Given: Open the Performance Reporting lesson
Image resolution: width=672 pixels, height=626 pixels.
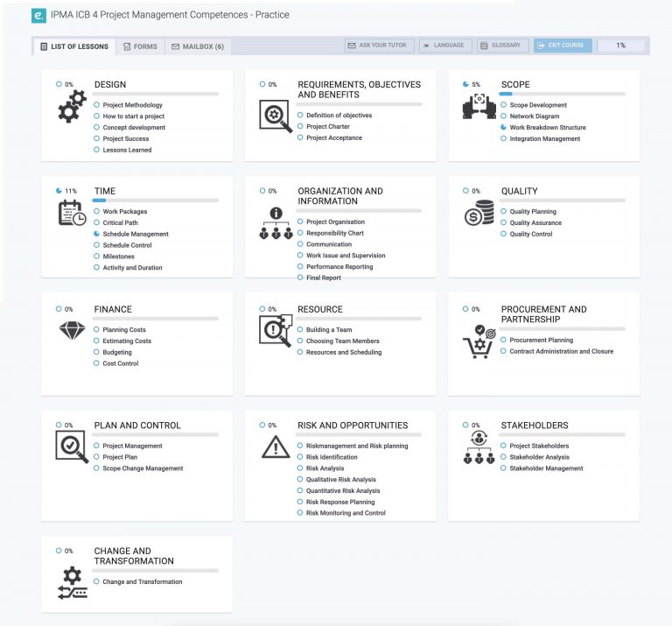Looking at the screenshot, I should [339, 267].
